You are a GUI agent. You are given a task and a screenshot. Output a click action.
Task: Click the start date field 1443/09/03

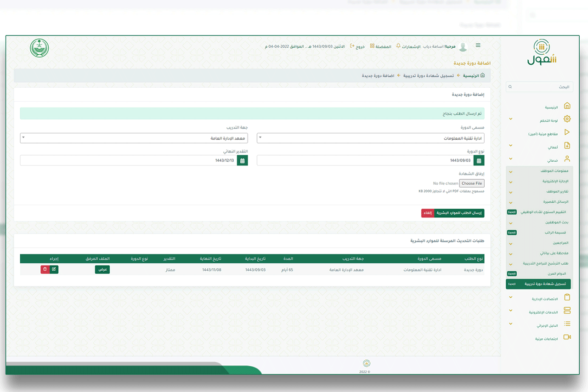[366, 160]
